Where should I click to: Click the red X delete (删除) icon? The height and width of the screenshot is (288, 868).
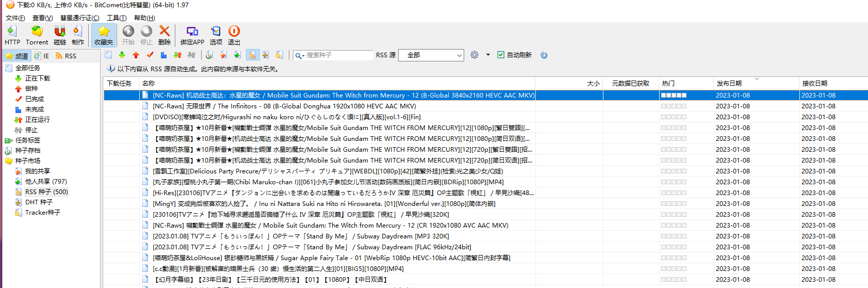coord(165,35)
